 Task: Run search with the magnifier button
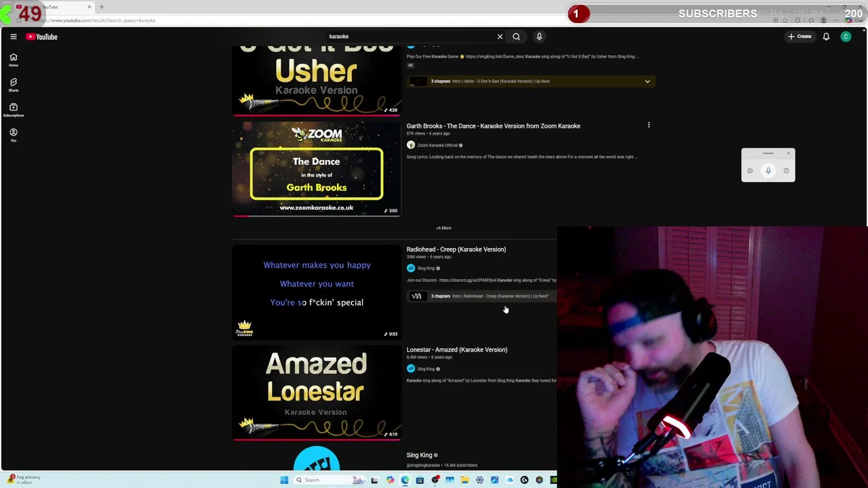point(516,37)
